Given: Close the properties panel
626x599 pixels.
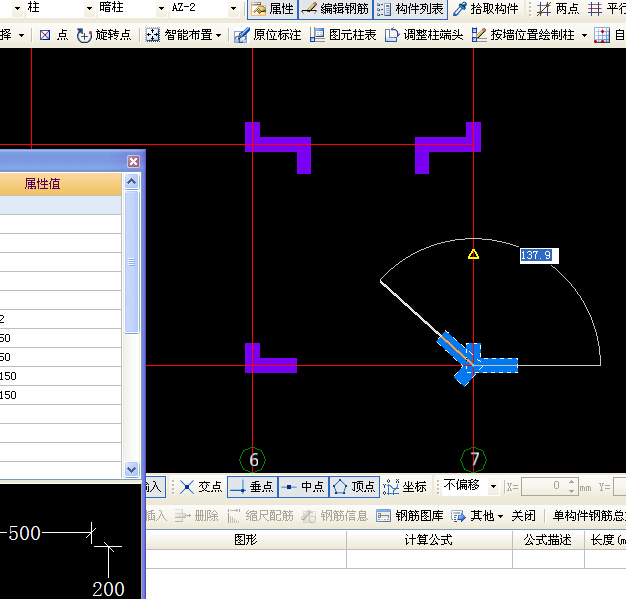Looking at the screenshot, I should (133, 161).
